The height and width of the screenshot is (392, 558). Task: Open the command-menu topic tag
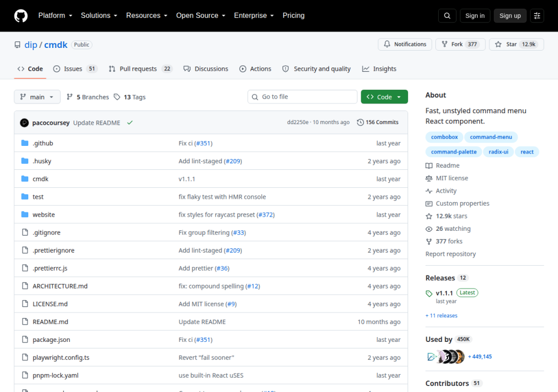(491, 137)
